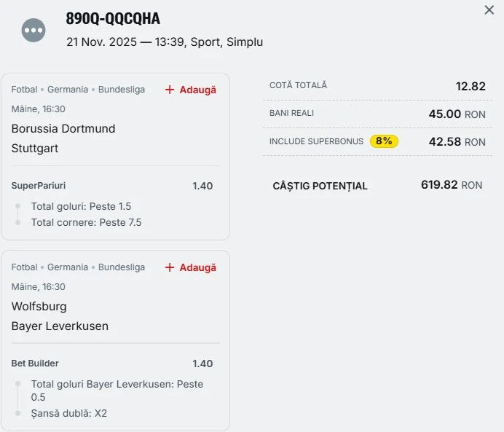Click the plus icon for the Dortmund–Stuttgart bet

[x=170, y=90]
